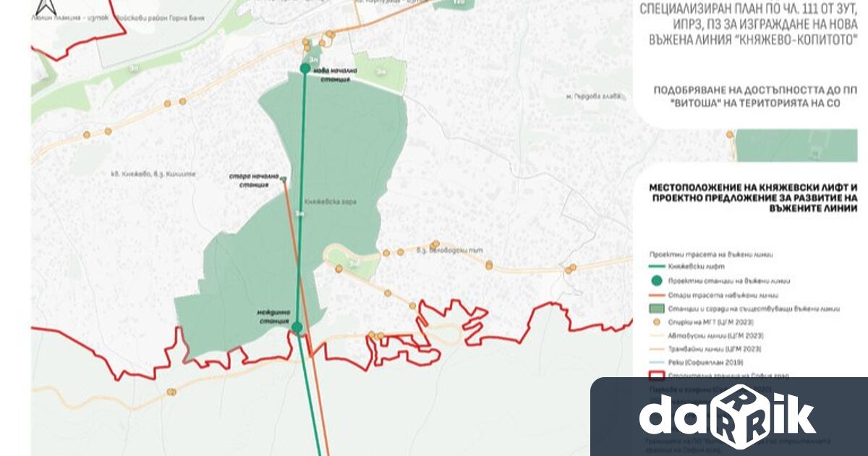This screenshot has width=868, height=456.
Task: Click the green dot at междинна станция
Action: point(297,327)
